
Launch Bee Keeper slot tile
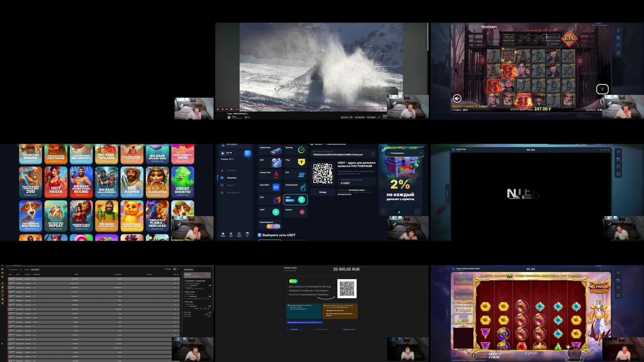[x=132, y=182]
